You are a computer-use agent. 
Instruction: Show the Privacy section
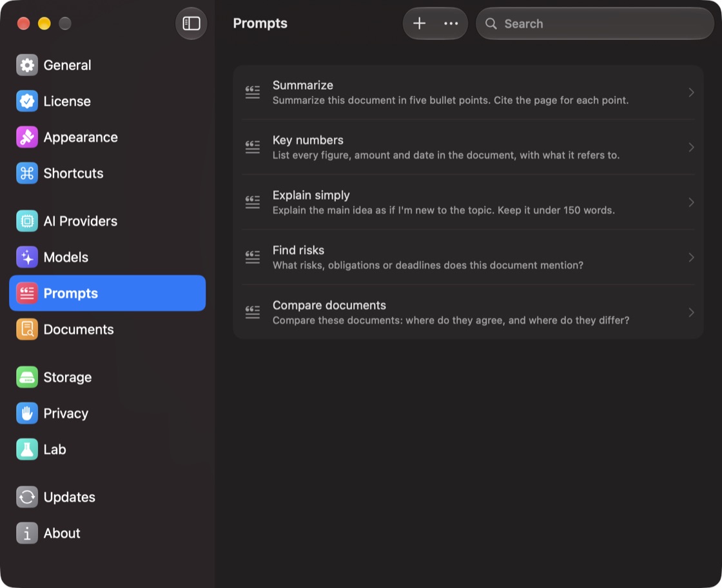click(107, 413)
